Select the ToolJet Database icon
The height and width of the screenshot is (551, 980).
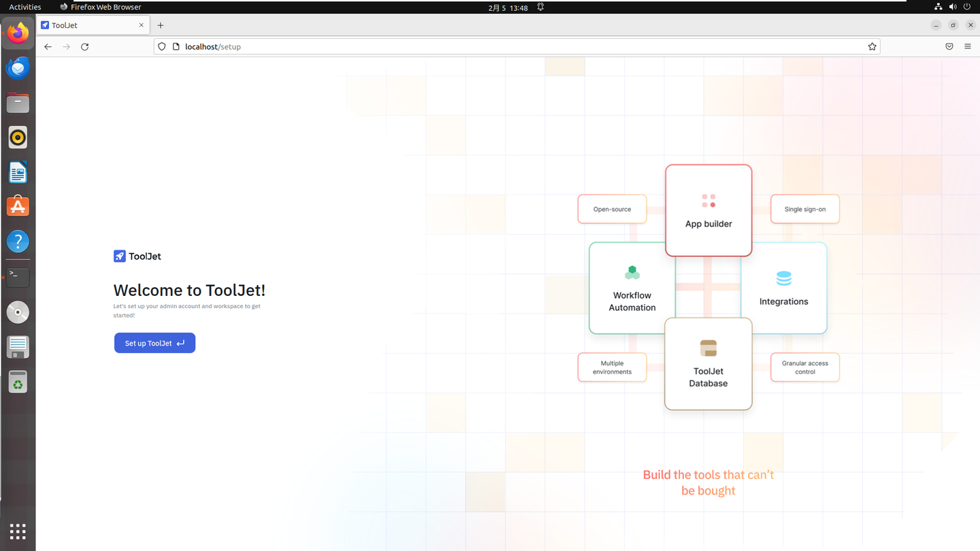(708, 347)
